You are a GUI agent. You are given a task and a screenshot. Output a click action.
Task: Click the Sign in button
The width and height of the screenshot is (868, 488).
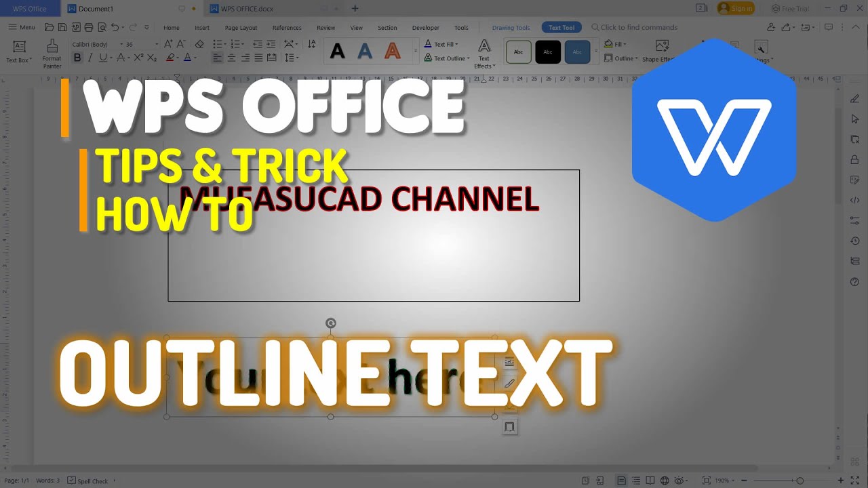(x=736, y=9)
